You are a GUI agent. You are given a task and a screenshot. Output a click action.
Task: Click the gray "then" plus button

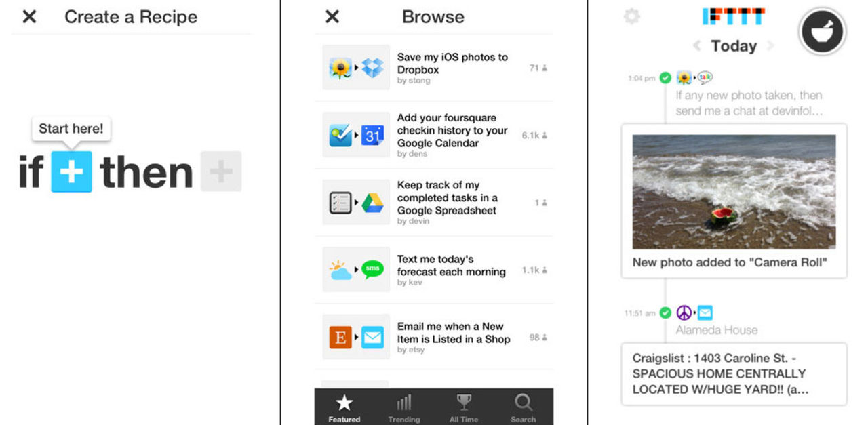(x=222, y=171)
